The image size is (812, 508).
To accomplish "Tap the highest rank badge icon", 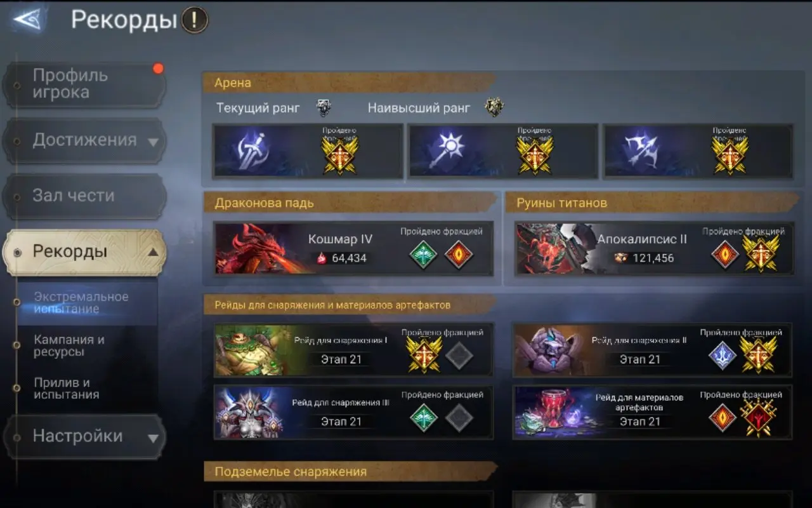I will pos(494,107).
